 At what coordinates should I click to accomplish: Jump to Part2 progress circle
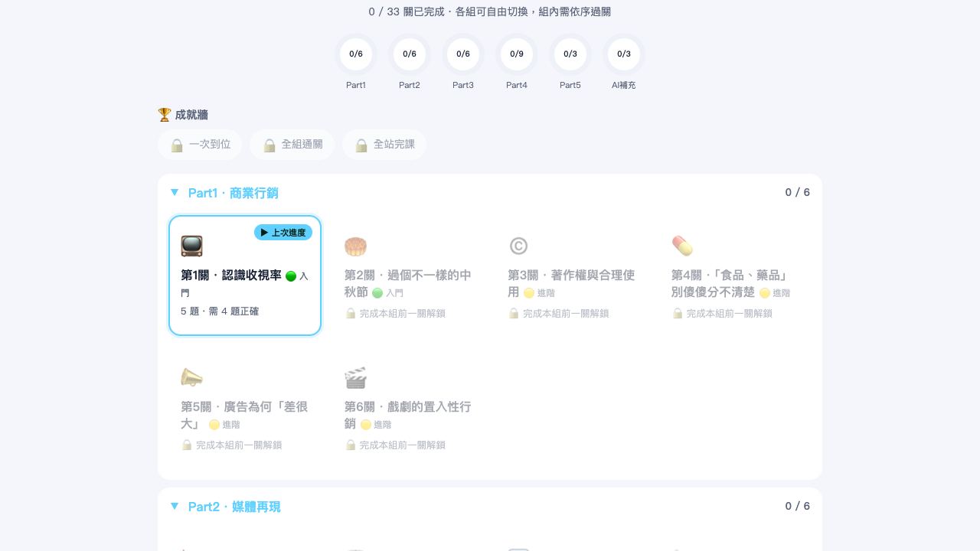click(410, 54)
